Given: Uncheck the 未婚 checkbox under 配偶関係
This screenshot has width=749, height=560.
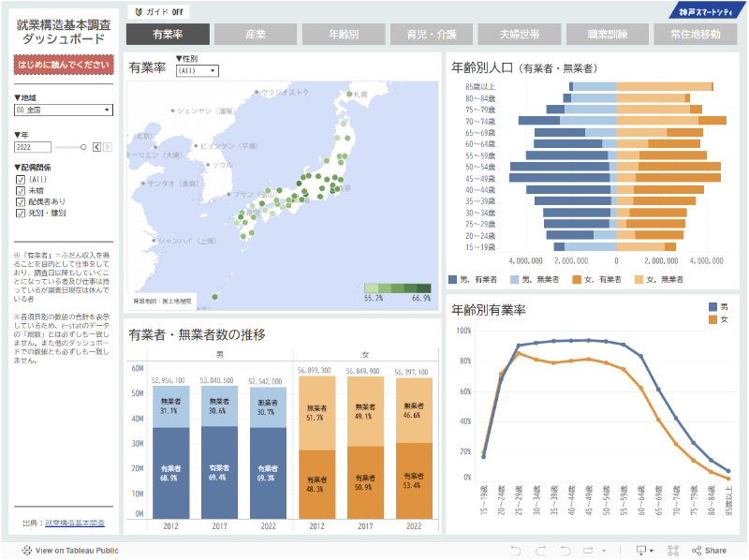Looking at the screenshot, I should point(21,191).
